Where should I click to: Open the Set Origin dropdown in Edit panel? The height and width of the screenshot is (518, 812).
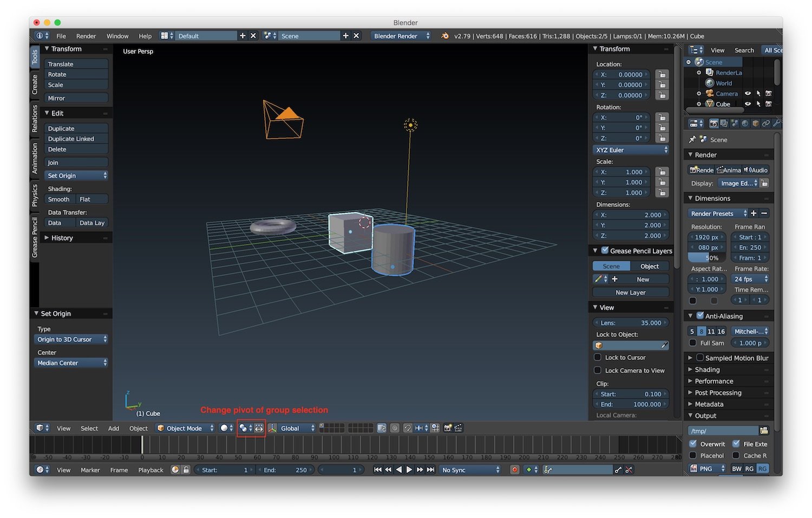point(76,176)
